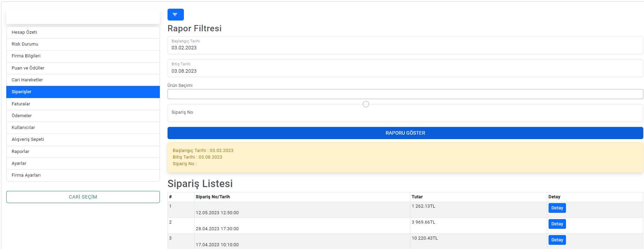The height and width of the screenshot is (249, 644).
Task: View Alışveriş Sepeti page
Action: tap(83, 139)
